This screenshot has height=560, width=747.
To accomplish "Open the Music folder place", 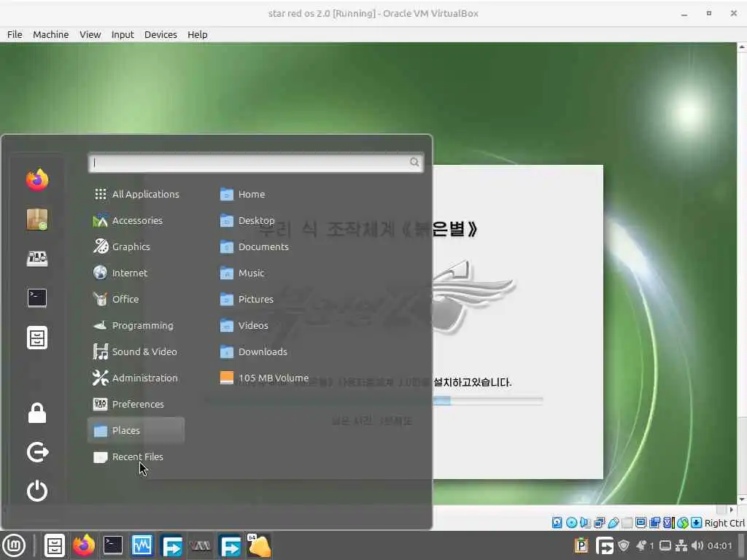I will coord(242,273).
